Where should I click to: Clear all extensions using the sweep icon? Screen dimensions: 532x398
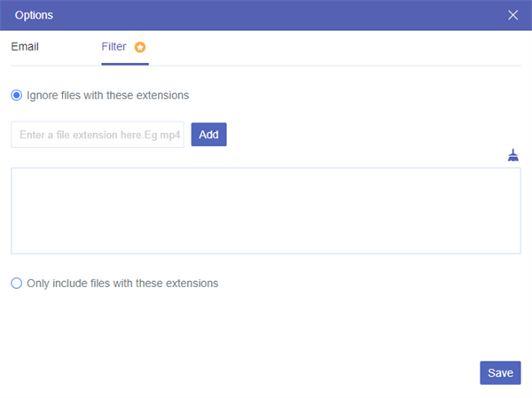point(512,155)
